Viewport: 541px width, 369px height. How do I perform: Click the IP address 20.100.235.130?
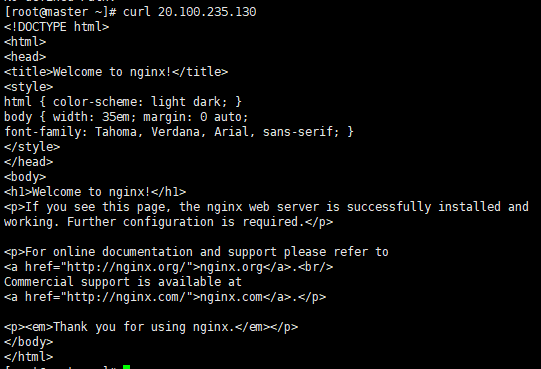[207, 12]
